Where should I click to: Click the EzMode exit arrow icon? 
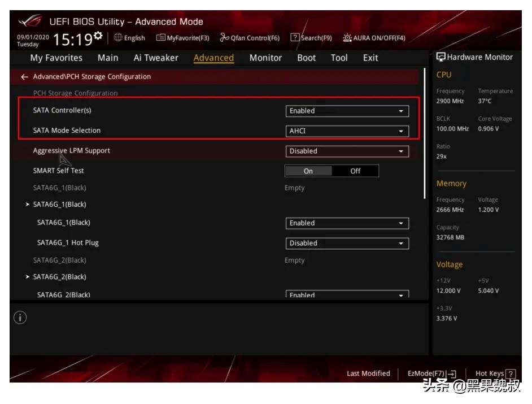pyautogui.click(x=452, y=374)
